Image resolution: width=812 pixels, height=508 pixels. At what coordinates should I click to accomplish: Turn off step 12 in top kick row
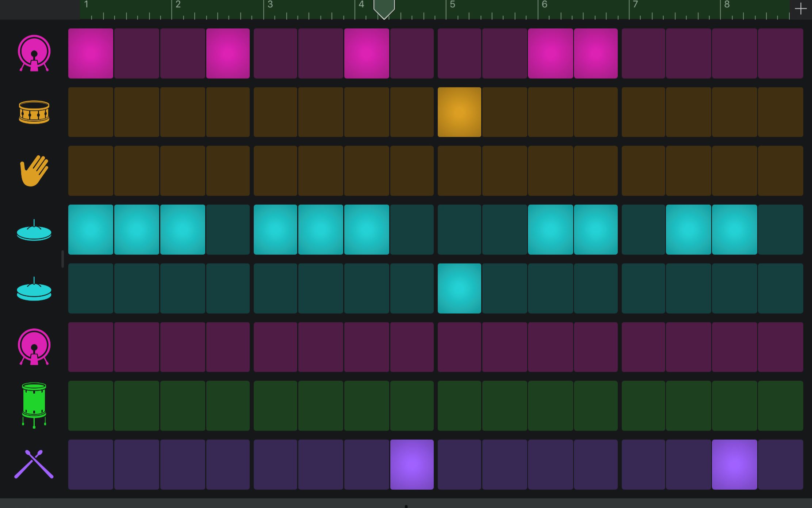click(x=596, y=53)
